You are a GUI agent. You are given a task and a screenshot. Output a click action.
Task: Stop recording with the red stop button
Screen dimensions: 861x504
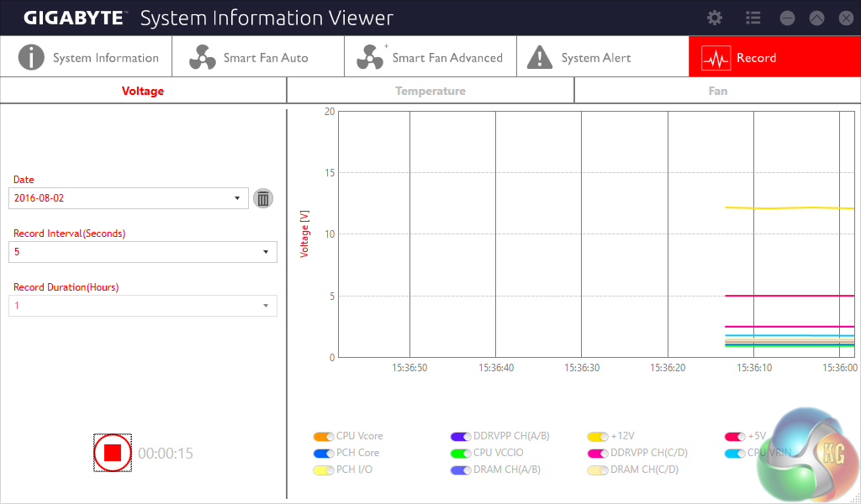(113, 454)
